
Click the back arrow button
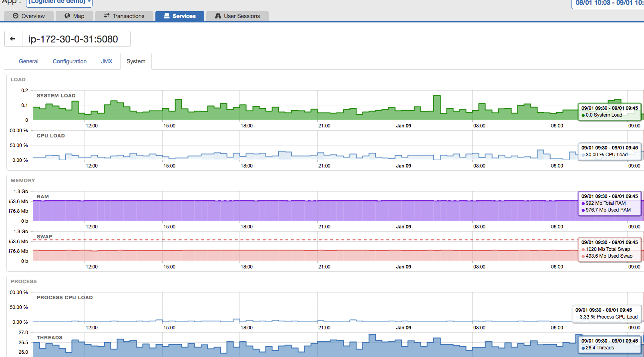(12, 39)
